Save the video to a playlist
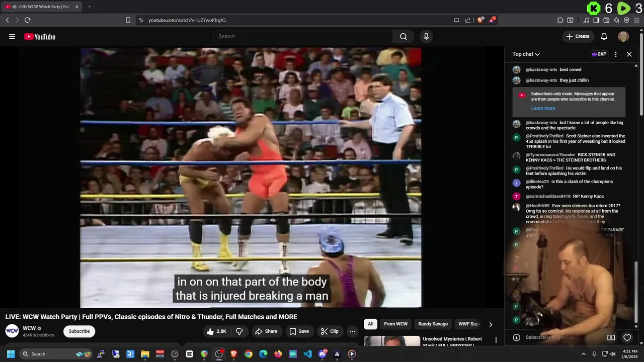Screen dimensions: 644x362 299,331
